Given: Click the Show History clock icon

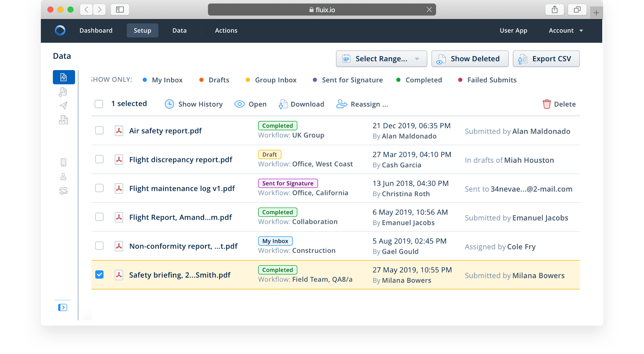Looking at the screenshot, I should pos(169,104).
